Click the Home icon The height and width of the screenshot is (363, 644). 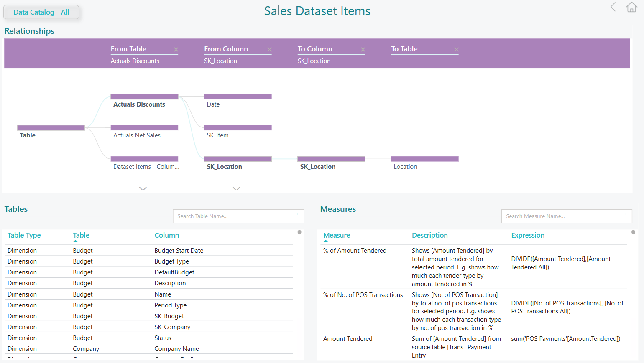(631, 7)
